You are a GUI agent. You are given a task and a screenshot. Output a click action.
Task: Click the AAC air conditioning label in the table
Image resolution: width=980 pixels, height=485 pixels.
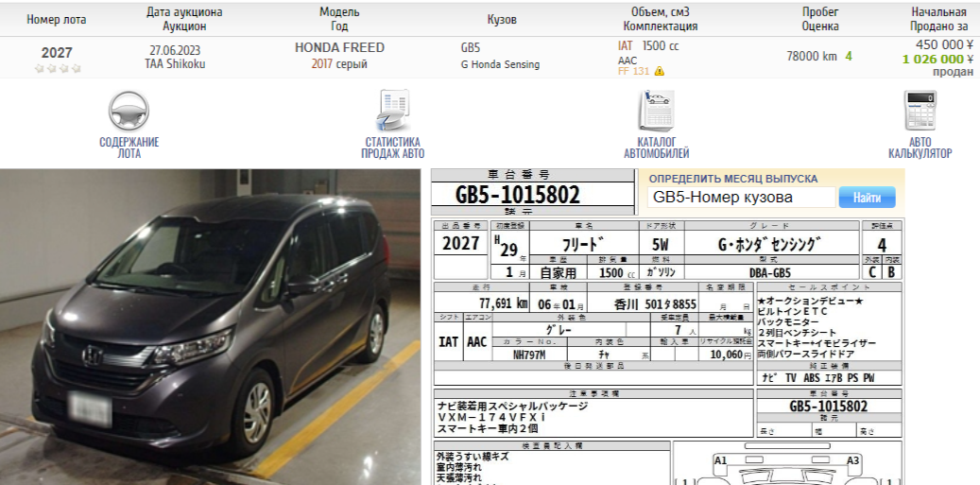click(628, 60)
